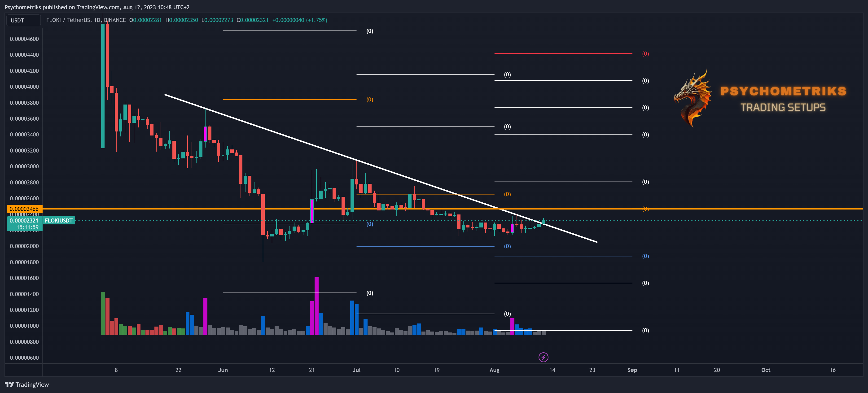Click the 19 label on date axis
The image size is (868, 393).
point(436,370)
